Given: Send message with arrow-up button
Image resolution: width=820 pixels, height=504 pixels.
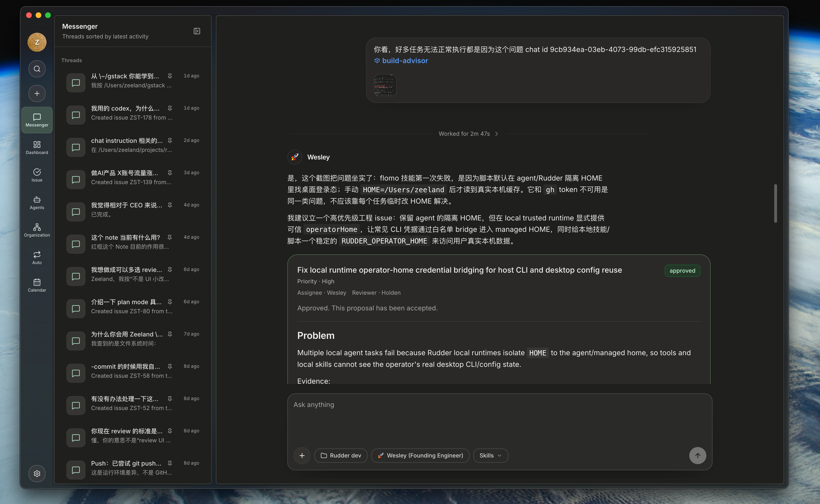Looking at the screenshot, I should click(x=697, y=455).
